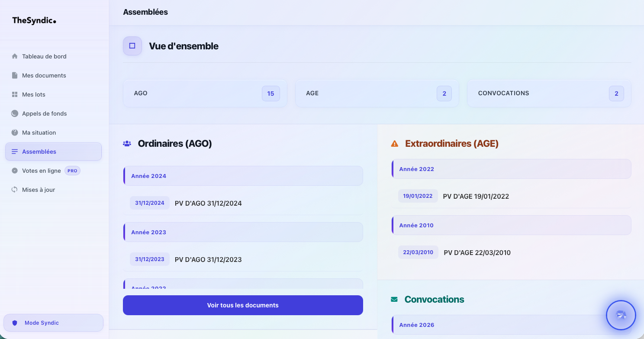Toggle Mode Syndic at sidebar bottom

53,323
